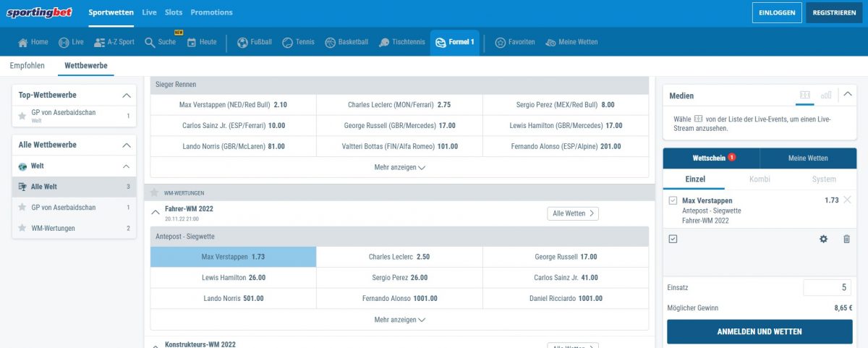Favorite the WM-WERTUNGEN section star
868x348 pixels.
tap(155, 193)
